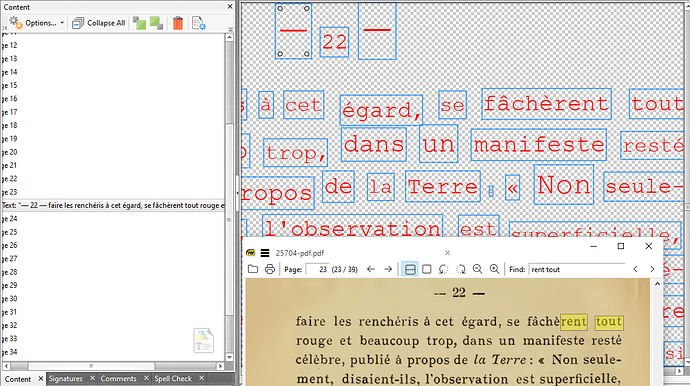Open the SumatraPDF hamburger menu

264,253
